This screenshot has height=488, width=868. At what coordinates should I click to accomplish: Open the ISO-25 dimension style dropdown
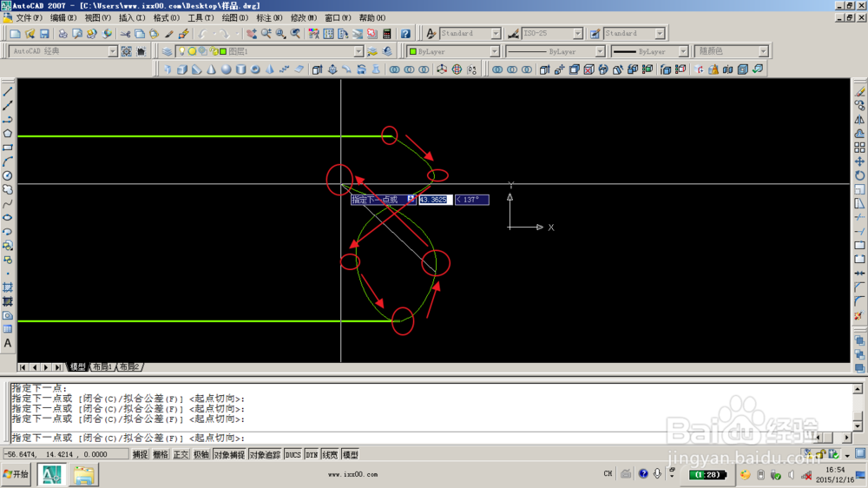pyautogui.click(x=577, y=34)
